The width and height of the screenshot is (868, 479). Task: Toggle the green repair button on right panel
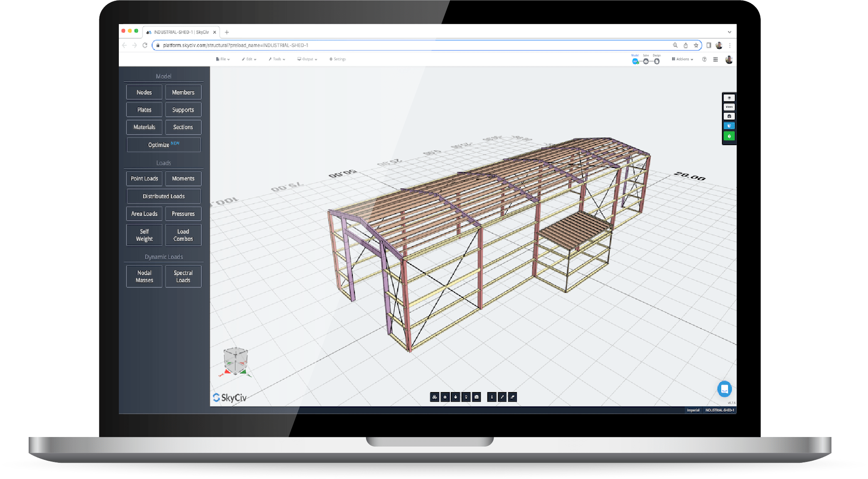(x=729, y=136)
